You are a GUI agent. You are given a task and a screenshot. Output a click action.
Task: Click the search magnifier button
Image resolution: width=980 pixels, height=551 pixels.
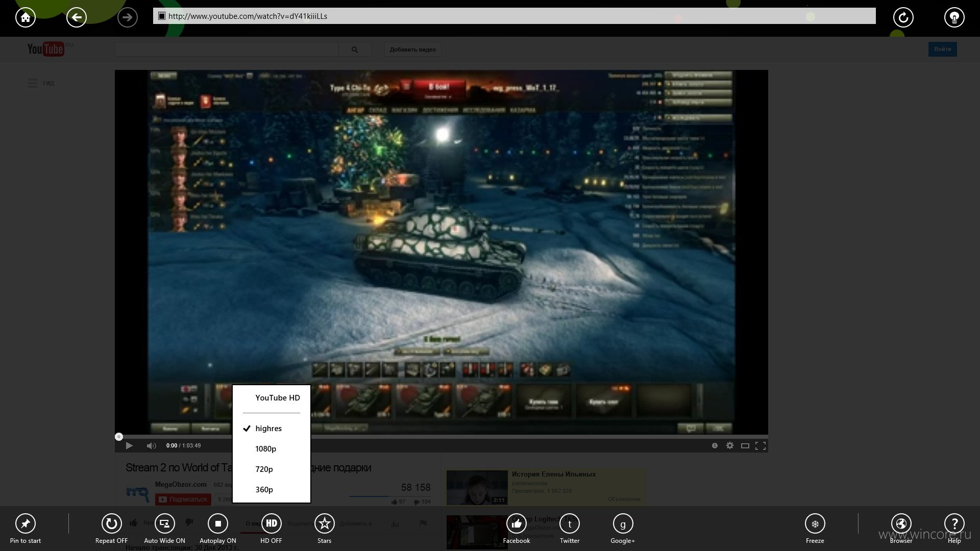tap(355, 49)
